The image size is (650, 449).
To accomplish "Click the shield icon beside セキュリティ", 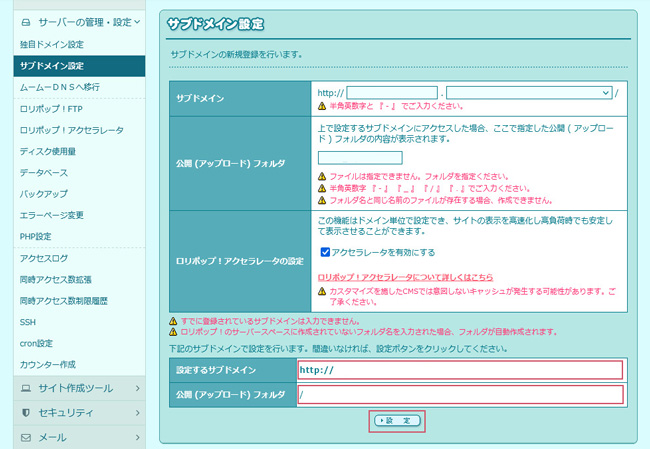I will 26,412.
